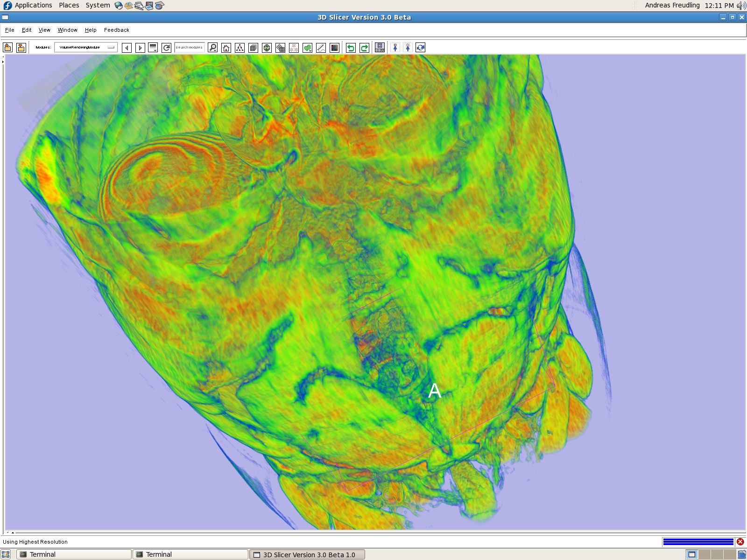Switch to the first Terminal in taskbar

pos(74,554)
